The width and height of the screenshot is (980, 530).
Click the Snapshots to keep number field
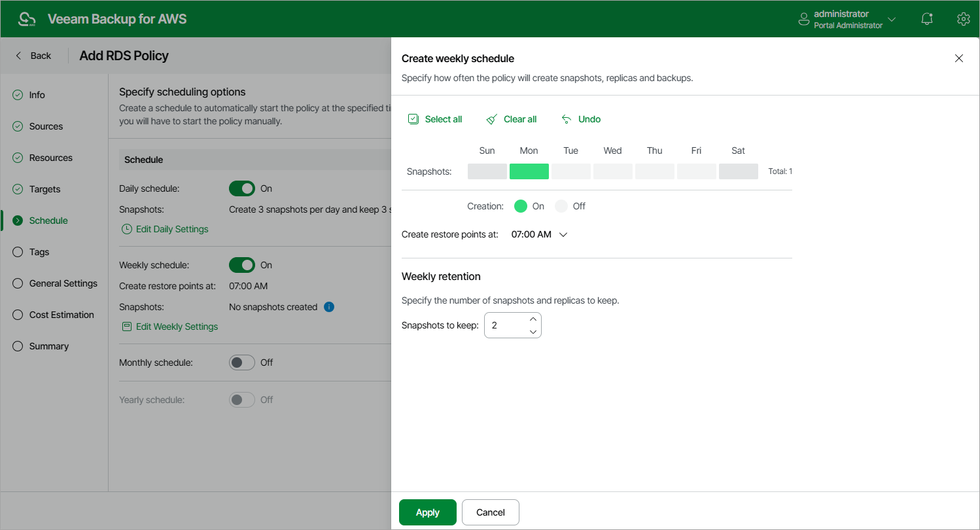[x=513, y=325]
